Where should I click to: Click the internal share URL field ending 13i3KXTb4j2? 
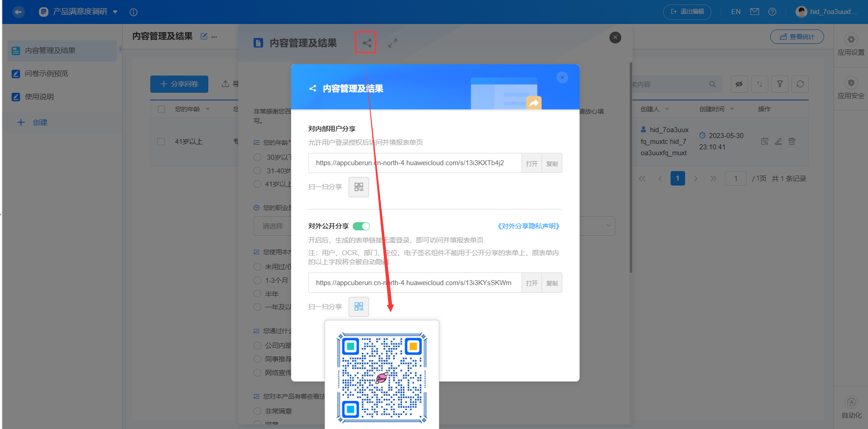[x=415, y=163]
